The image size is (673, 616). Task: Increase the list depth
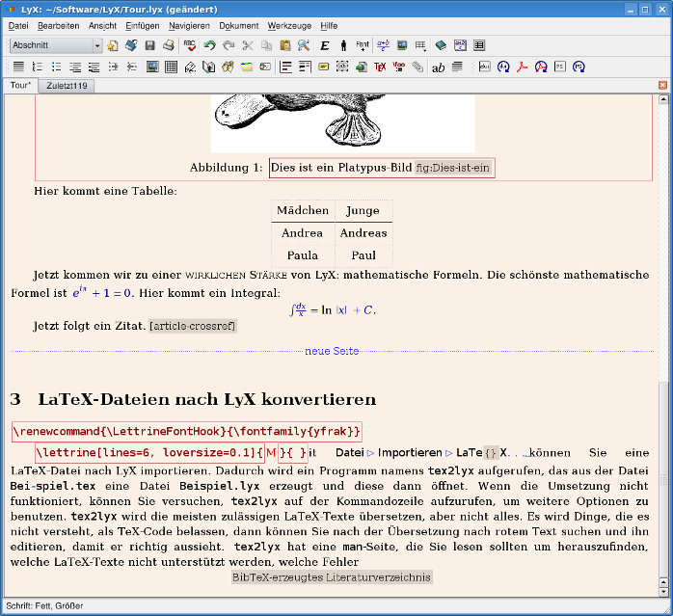(113, 67)
